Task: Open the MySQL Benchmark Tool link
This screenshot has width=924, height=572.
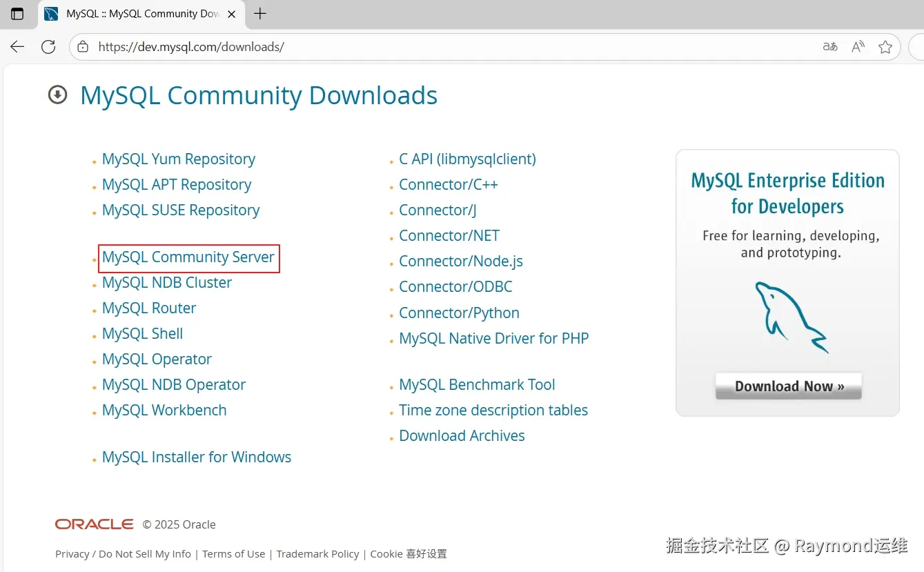Action: 477,384
